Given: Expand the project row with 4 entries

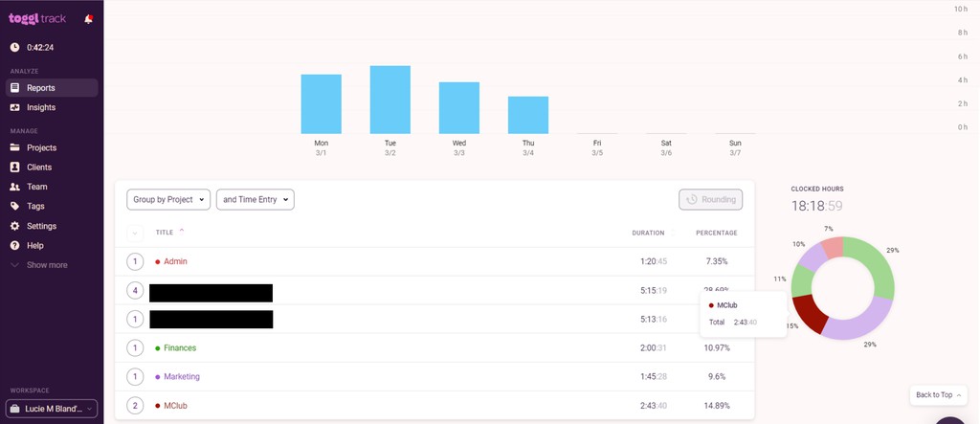Looking at the screenshot, I should (x=135, y=290).
